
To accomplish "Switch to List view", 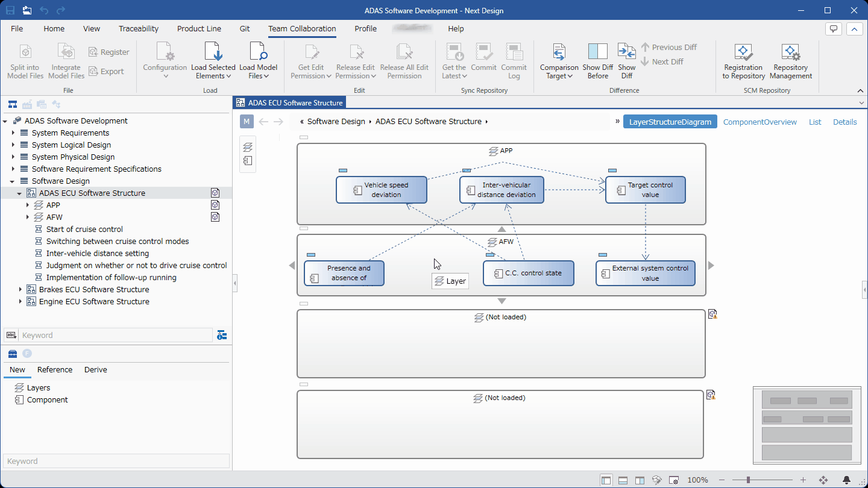I will coord(815,122).
